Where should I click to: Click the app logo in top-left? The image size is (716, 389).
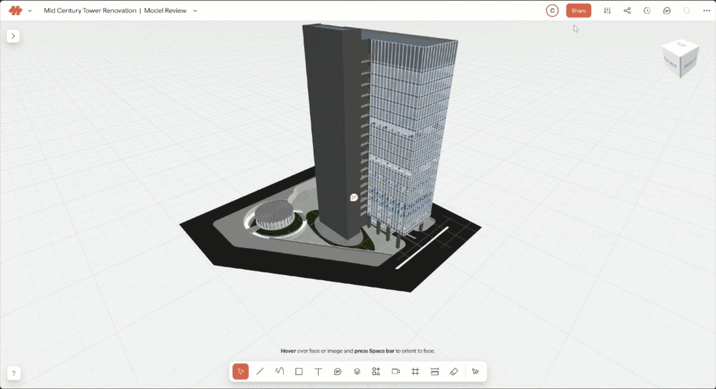point(16,11)
